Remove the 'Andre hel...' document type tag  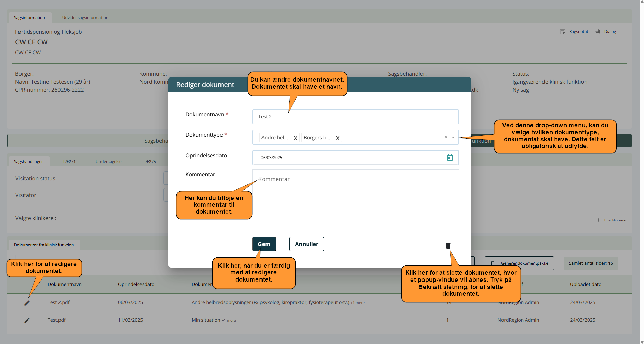pos(295,138)
